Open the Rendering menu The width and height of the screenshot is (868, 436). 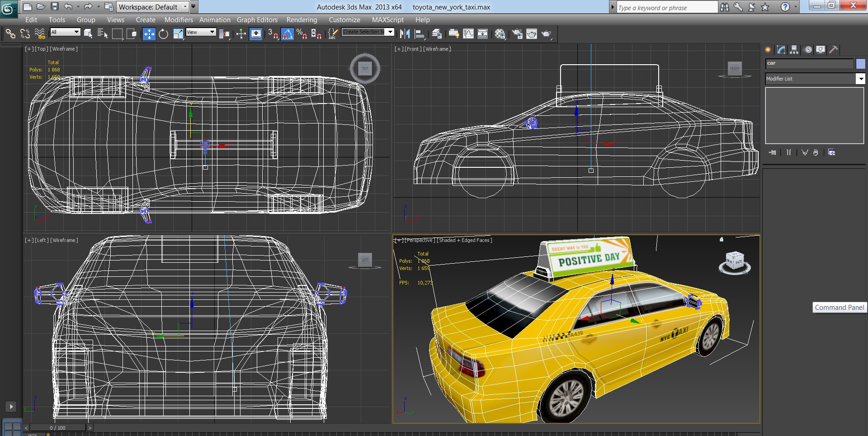(x=302, y=20)
